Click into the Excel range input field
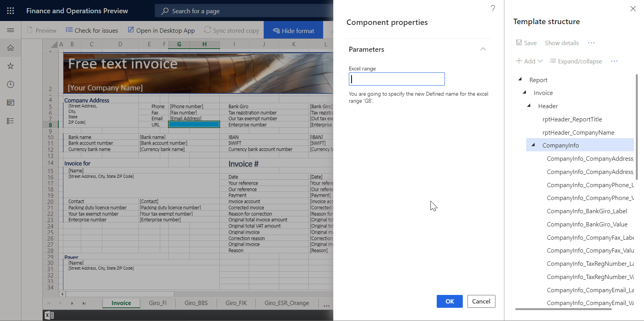 click(397, 79)
